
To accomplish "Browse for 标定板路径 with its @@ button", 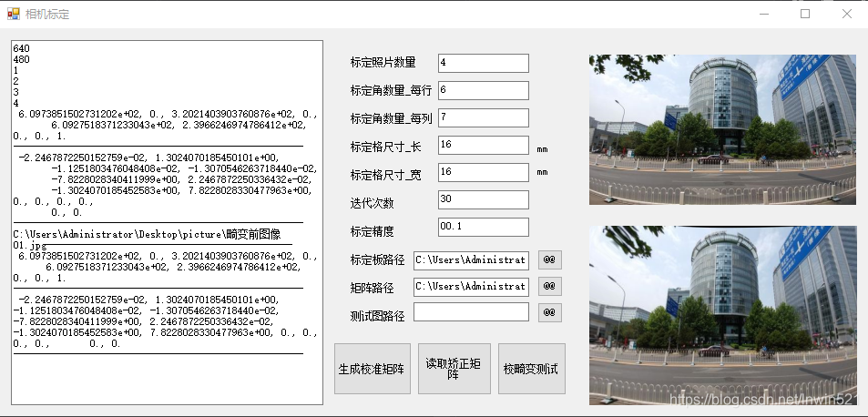I will click(x=550, y=259).
